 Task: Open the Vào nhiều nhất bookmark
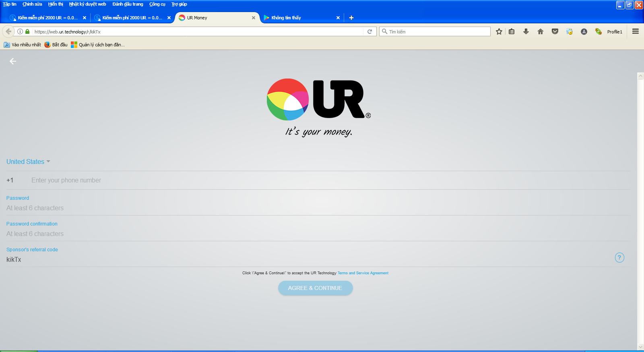(23, 45)
